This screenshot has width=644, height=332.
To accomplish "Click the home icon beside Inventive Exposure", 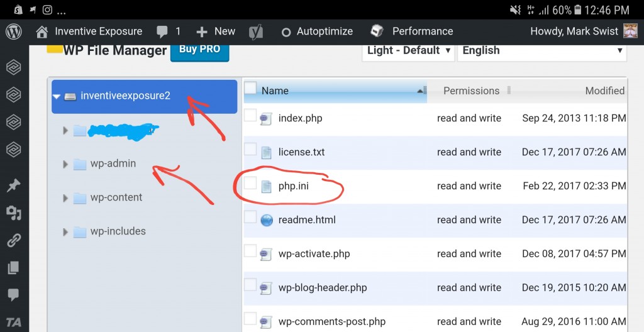I will click(42, 31).
